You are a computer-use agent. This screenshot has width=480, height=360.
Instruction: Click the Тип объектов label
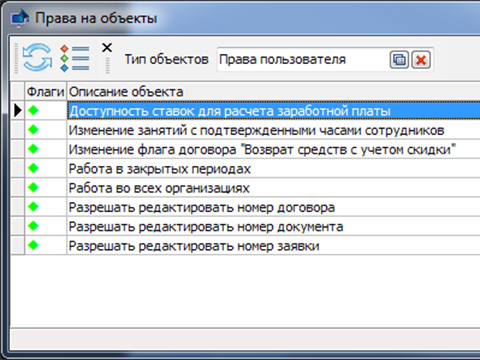(x=167, y=59)
